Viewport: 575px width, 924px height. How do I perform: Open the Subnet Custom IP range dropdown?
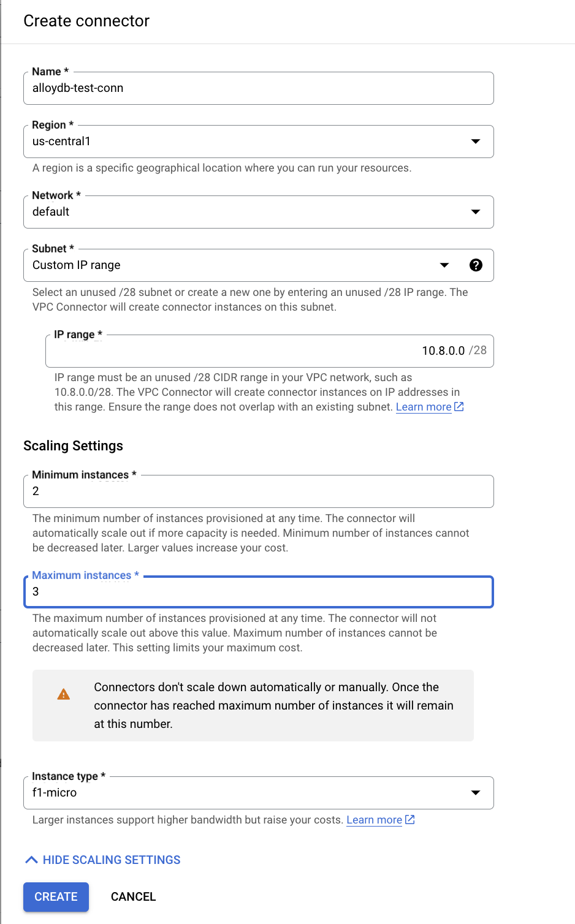(444, 265)
